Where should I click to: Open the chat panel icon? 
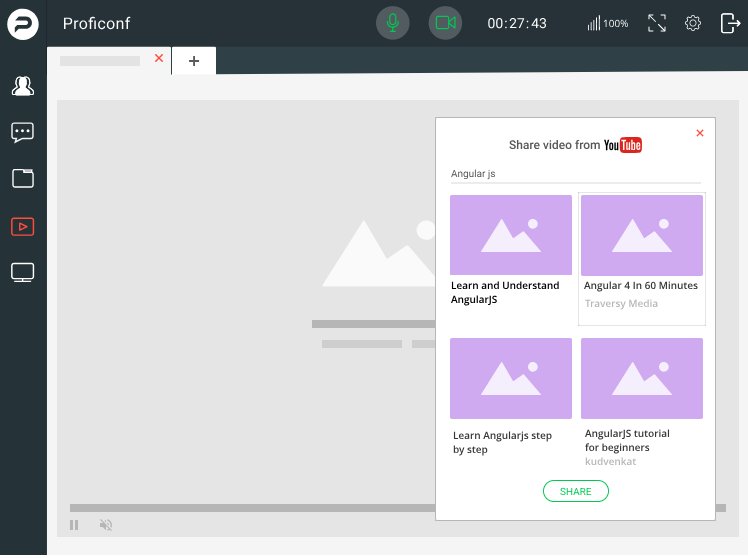click(22, 132)
